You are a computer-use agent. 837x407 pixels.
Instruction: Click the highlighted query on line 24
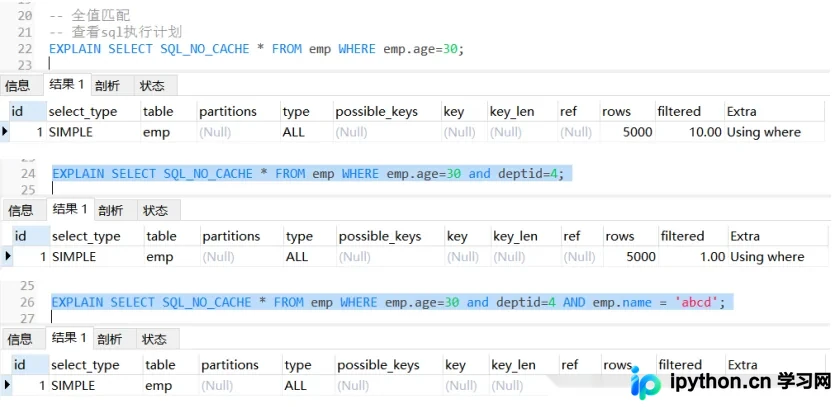[x=307, y=174]
